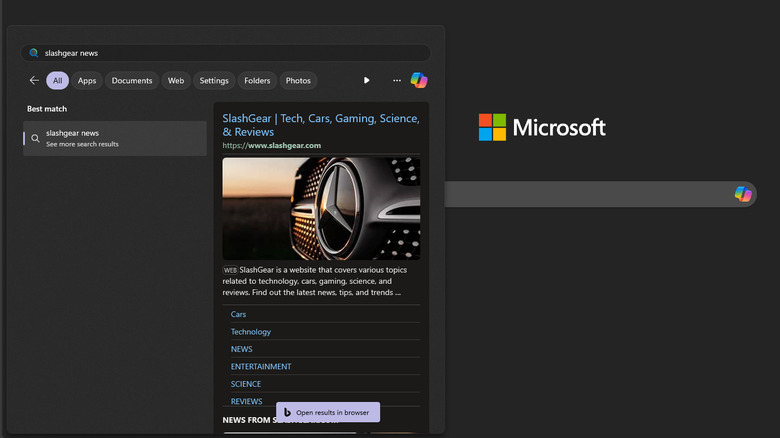Click the magnifier icon in search box
The width and height of the screenshot is (780, 438).
click(x=34, y=53)
